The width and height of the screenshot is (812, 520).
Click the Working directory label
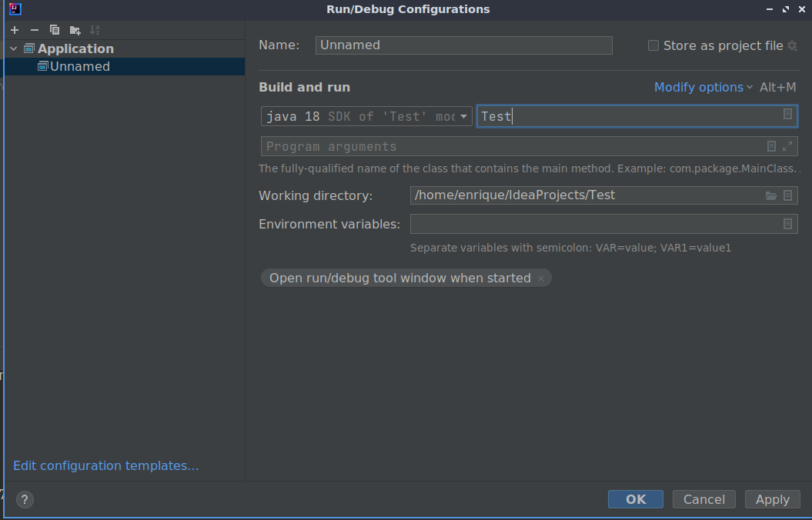coord(316,196)
